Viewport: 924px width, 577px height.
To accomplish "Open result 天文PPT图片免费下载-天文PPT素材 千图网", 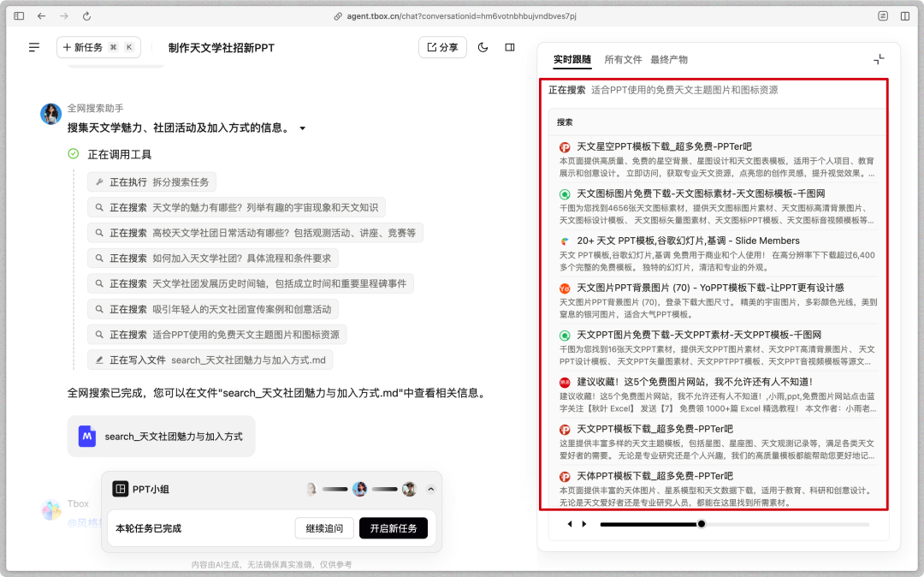I will pyautogui.click(x=699, y=335).
